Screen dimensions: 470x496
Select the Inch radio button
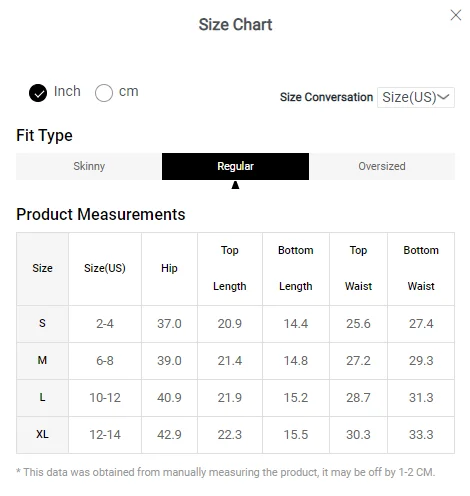click(x=38, y=93)
